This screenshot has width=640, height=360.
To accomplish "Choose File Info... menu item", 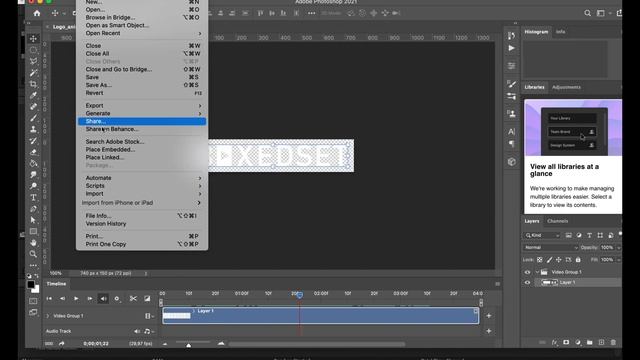I will pos(142,216).
